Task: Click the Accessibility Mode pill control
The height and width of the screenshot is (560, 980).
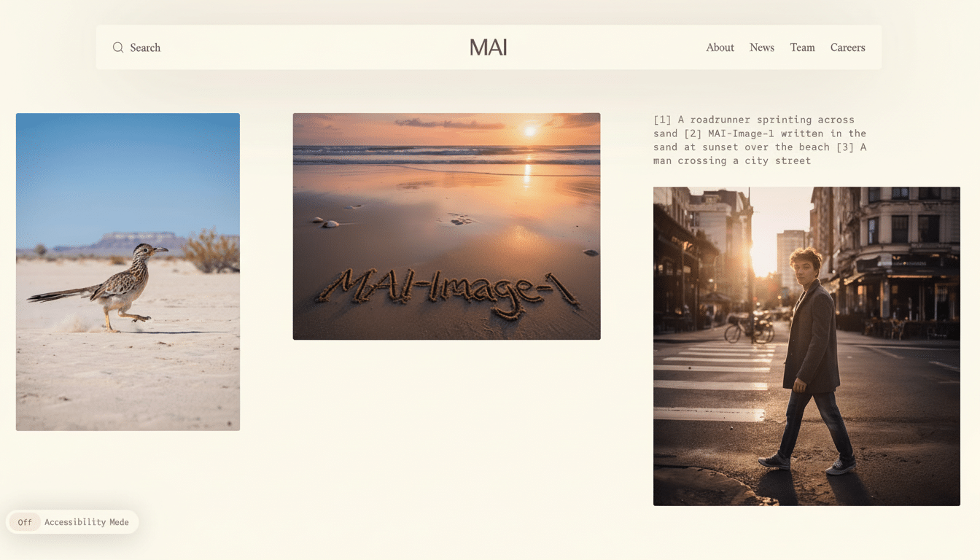Action: pos(72,521)
